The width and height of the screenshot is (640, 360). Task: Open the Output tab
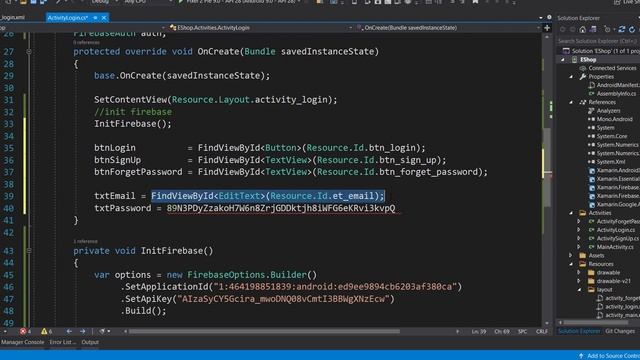coord(90,342)
